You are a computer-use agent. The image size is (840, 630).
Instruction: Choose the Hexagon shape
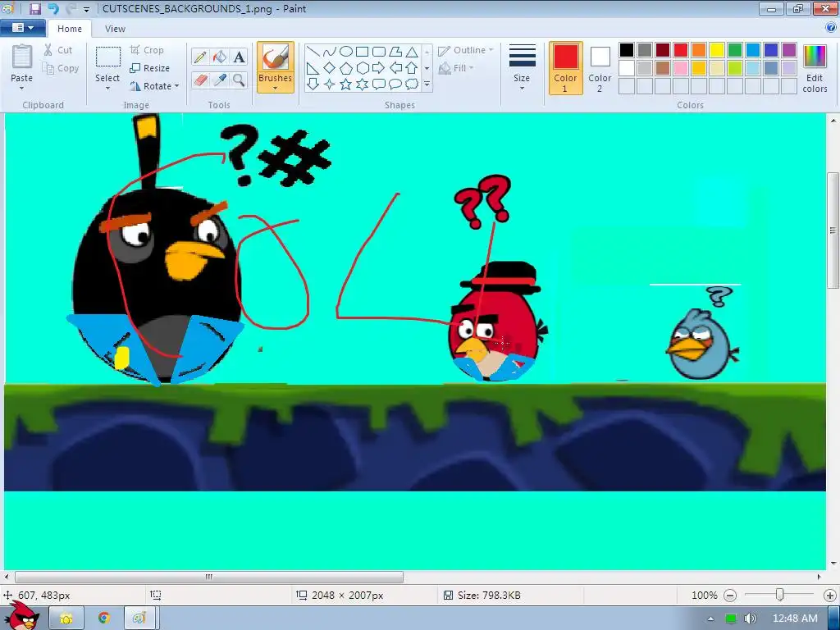pos(362,68)
